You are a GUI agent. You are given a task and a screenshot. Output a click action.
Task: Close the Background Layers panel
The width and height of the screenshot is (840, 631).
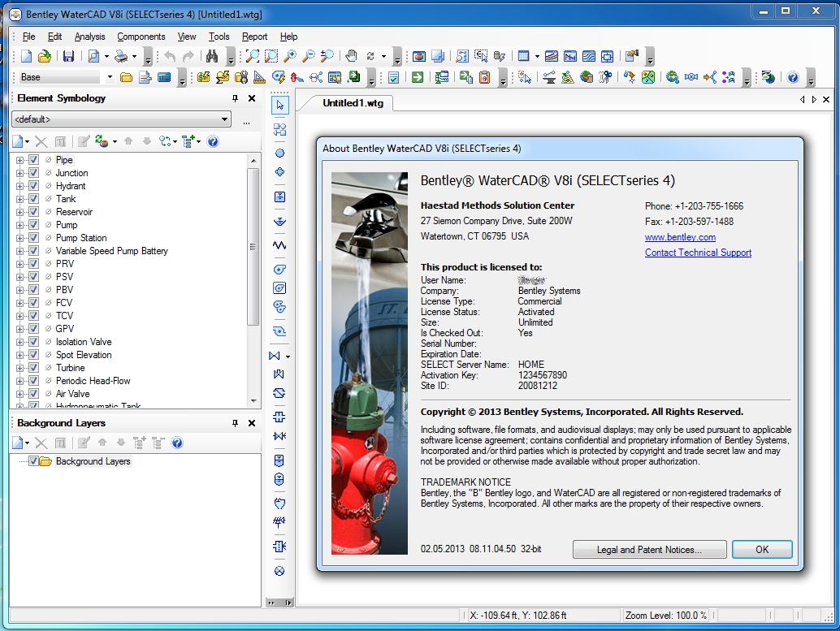click(x=252, y=423)
